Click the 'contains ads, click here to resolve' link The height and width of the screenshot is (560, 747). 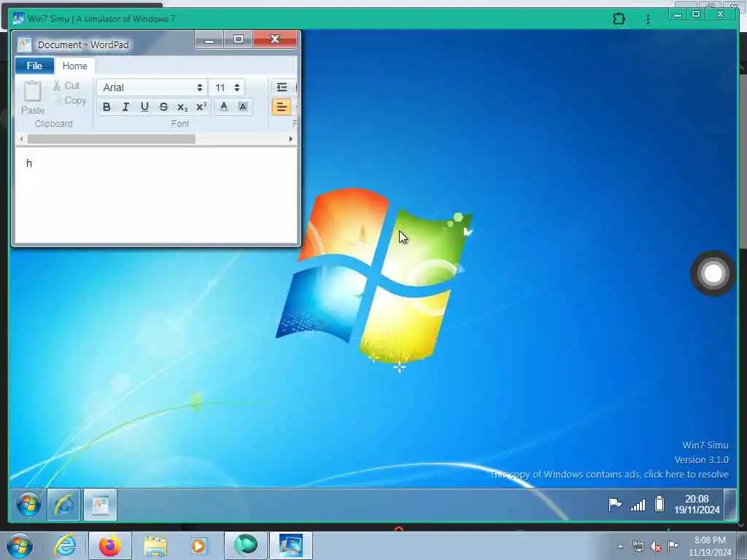coord(609,474)
